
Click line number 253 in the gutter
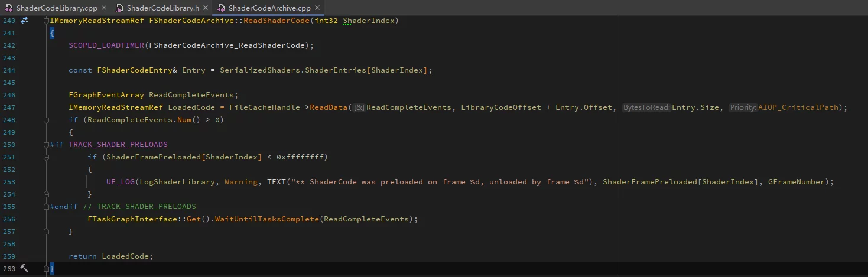pos(9,182)
